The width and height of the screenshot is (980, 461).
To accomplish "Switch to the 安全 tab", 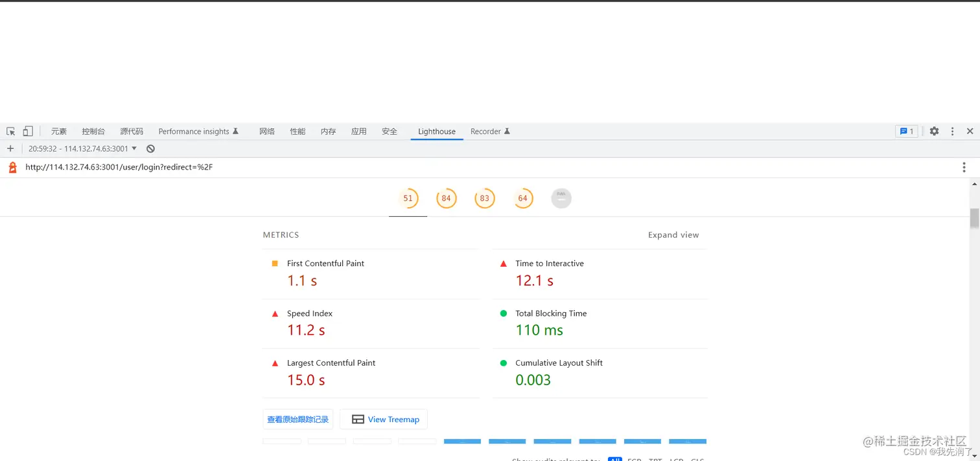I will (x=389, y=131).
